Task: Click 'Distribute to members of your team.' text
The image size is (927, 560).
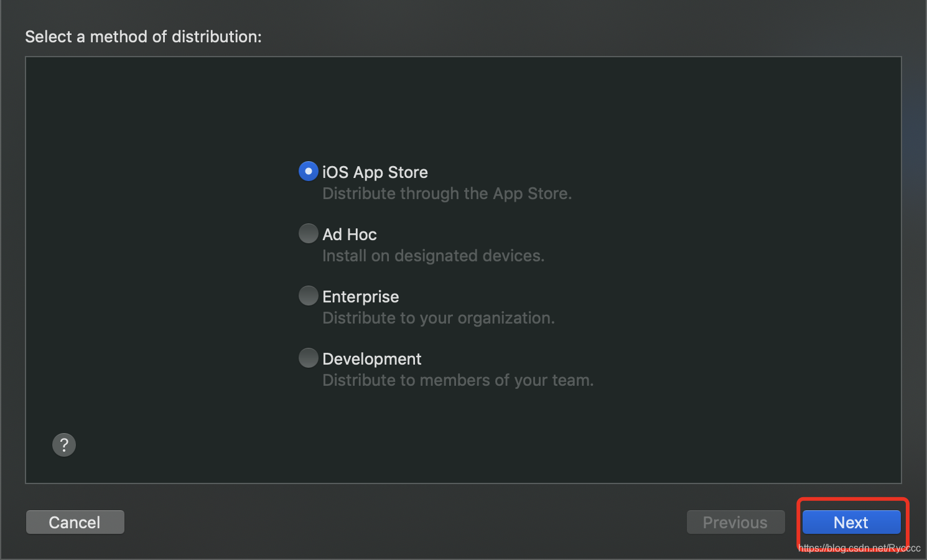Action: click(458, 380)
